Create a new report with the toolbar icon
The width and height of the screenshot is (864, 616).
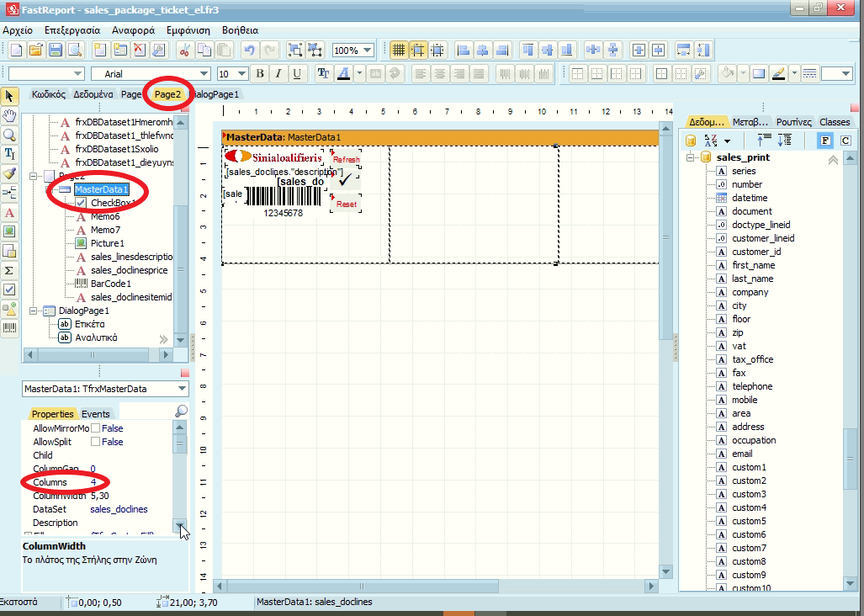(16, 50)
